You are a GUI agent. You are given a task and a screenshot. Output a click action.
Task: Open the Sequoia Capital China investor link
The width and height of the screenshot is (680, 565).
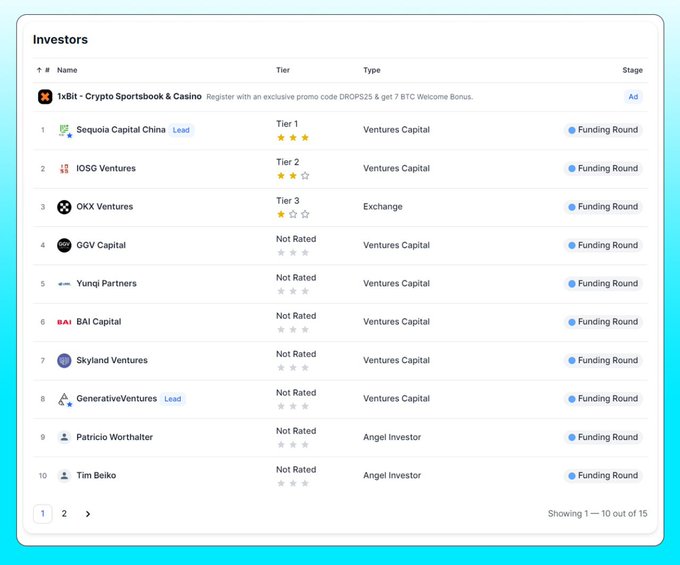(121, 130)
